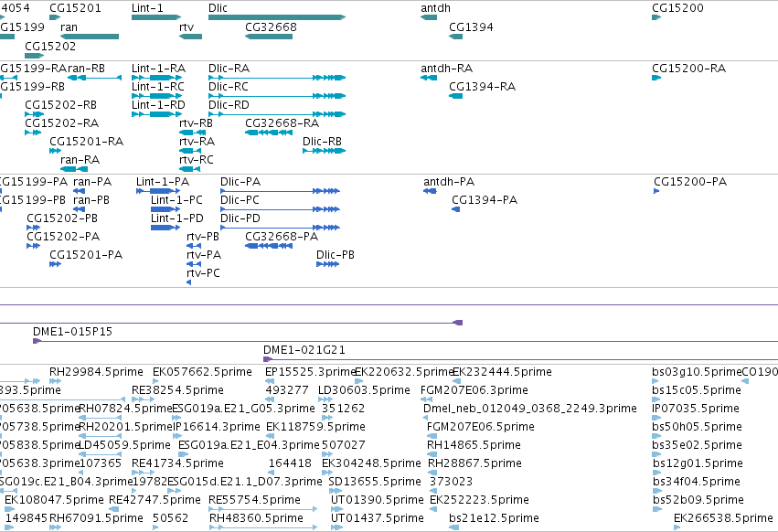Open the Dlic-RC transcript label

tap(229, 87)
